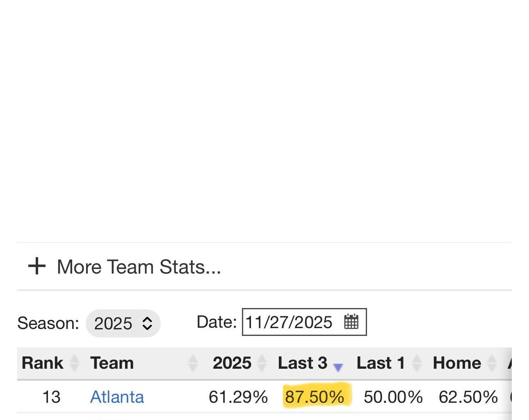This screenshot has height=420, width=529.
Task: Select the 50.00% Last 1 value
Action: click(393, 397)
